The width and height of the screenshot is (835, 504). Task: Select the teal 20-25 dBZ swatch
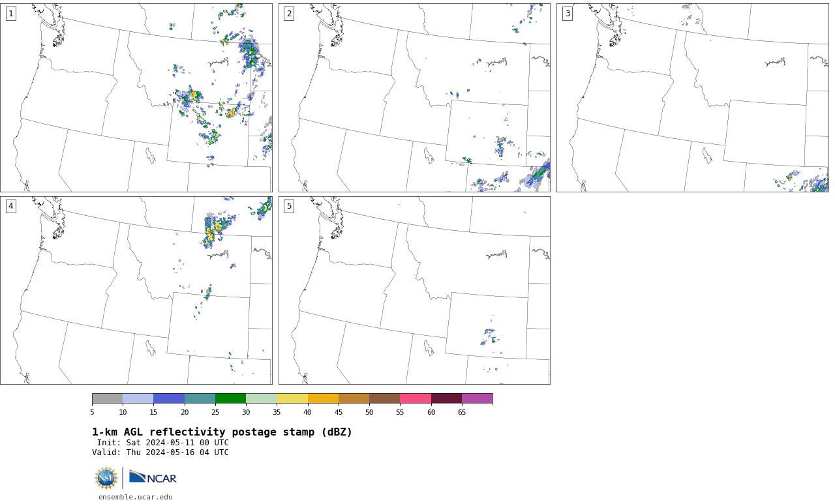click(200, 398)
